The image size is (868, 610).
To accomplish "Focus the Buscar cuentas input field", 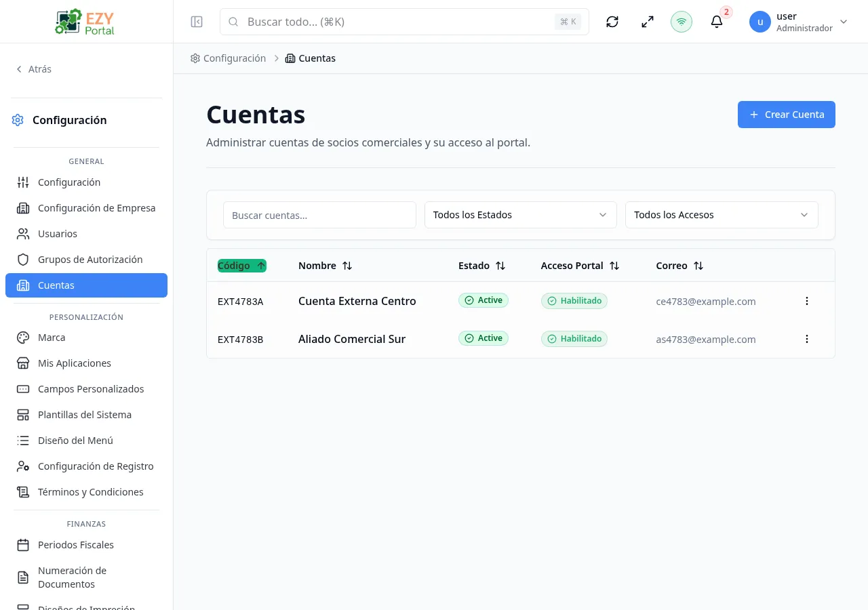I will [319, 215].
